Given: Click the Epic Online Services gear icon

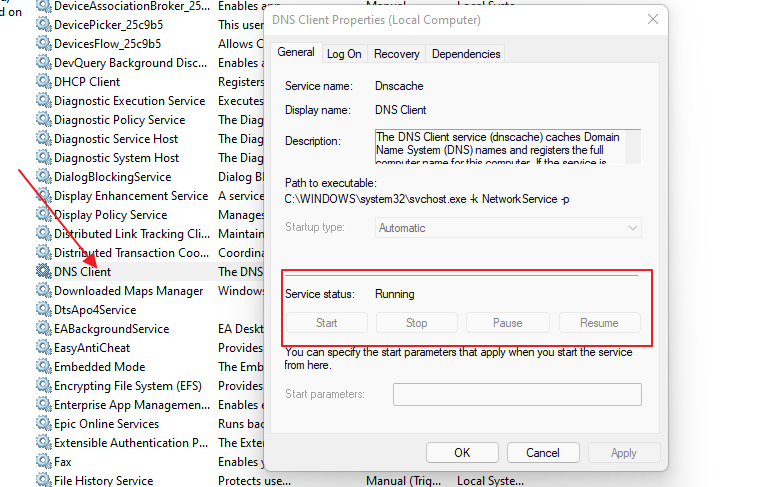Looking at the screenshot, I should click(x=43, y=424).
